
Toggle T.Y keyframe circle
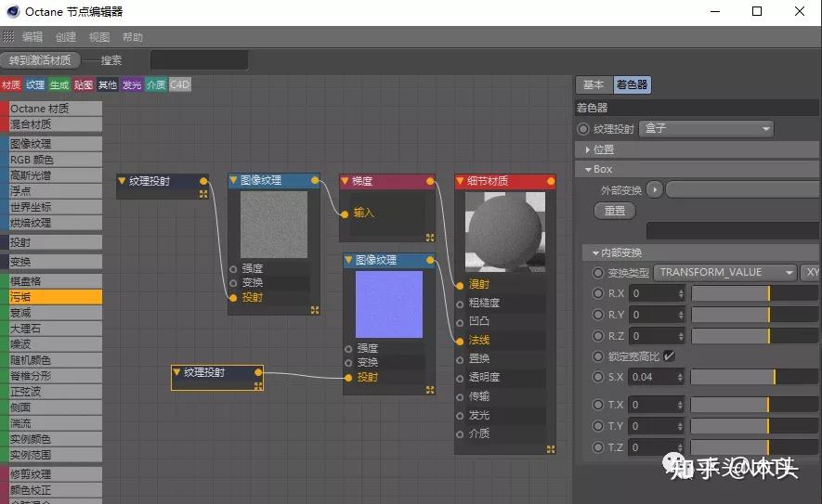(598, 426)
